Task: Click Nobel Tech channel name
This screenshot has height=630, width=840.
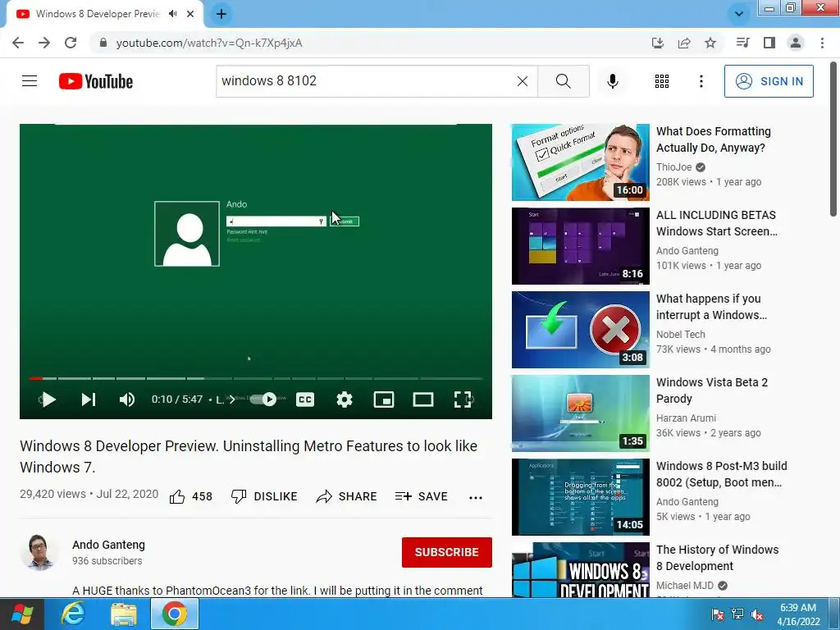Action: 680,335
